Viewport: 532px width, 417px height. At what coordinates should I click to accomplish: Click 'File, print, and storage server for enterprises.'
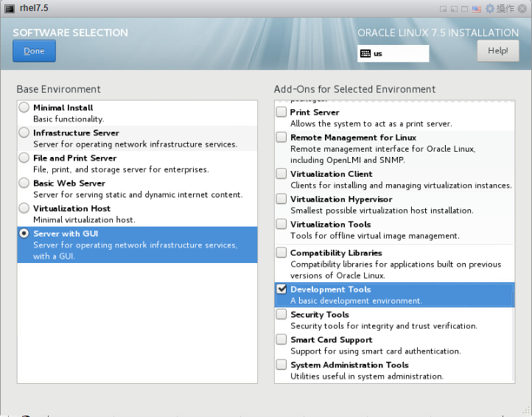(x=121, y=169)
